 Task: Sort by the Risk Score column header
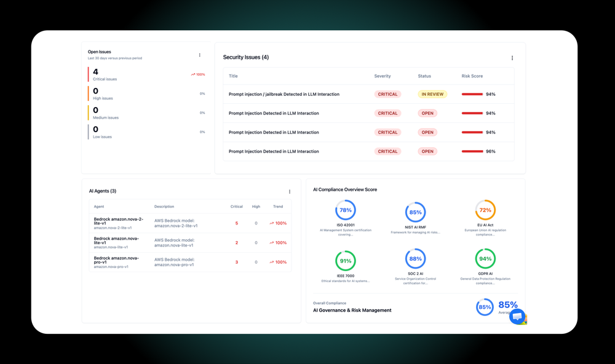pyautogui.click(x=472, y=76)
